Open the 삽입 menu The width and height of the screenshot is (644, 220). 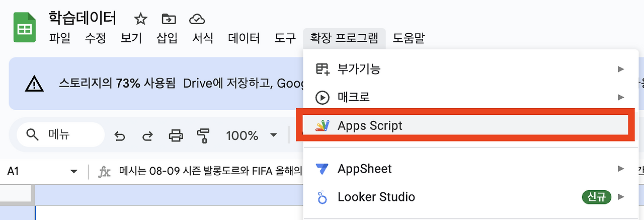coord(167,38)
